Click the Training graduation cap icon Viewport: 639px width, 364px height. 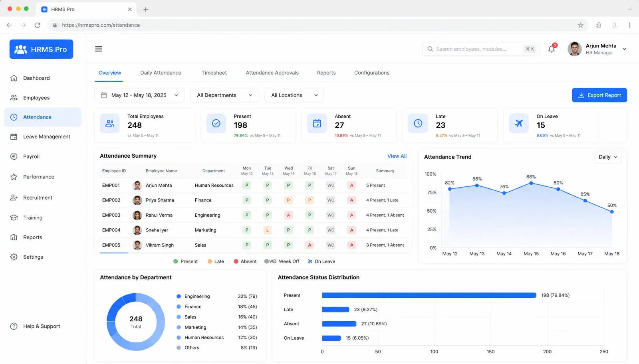click(14, 218)
